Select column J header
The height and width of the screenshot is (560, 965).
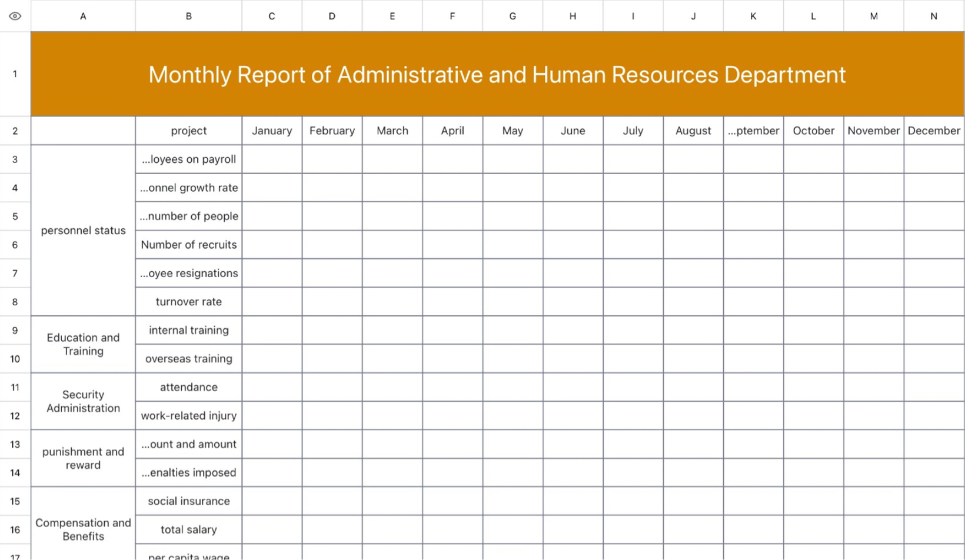point(693,16)
